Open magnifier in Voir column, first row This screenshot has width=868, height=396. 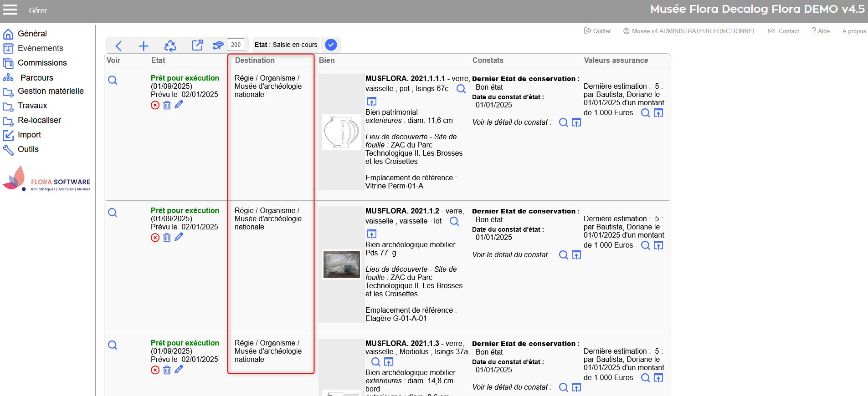pyautogui.click(x=113, y=81)
